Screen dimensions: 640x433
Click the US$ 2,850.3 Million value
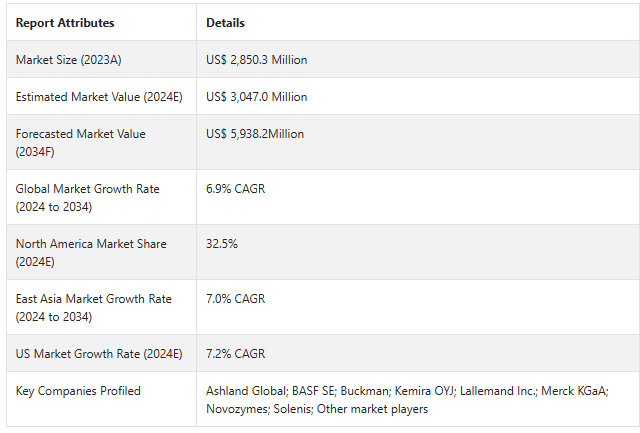click(x=256, y=60)
